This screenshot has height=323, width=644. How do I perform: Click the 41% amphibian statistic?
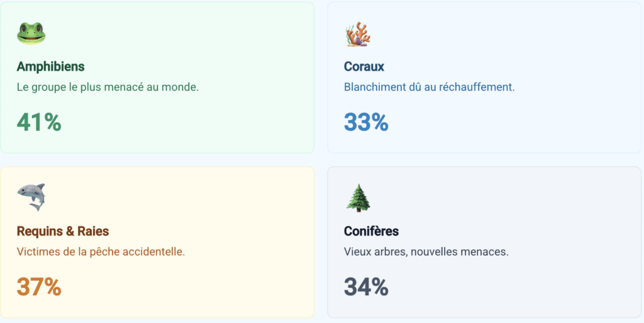tap(39, 122)
